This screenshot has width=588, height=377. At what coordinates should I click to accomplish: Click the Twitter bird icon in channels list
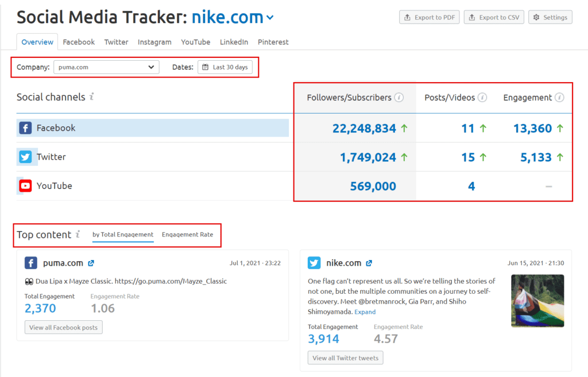point(25,157)
